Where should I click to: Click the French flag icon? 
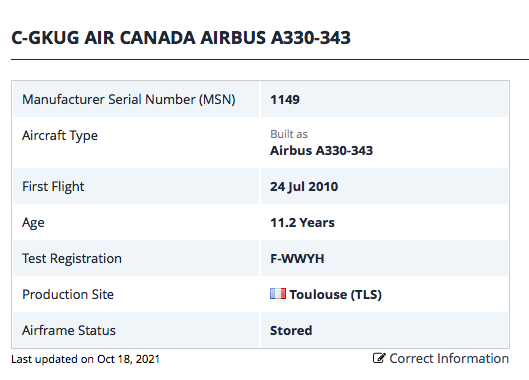pos(278,293)
